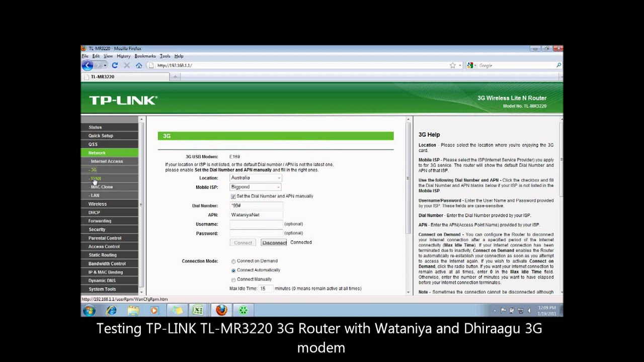Screen dimensions: 644x362
Task: Go back with the Firefox back arrow
Action: point(88,65)
